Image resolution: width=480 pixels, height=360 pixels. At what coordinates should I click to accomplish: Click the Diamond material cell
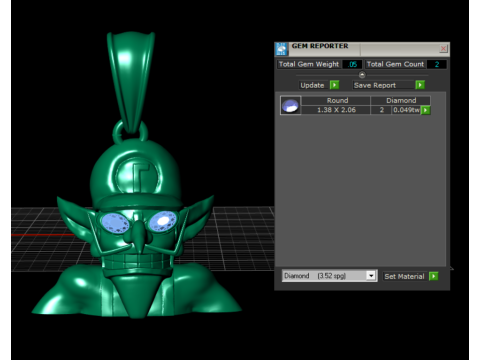401,100
